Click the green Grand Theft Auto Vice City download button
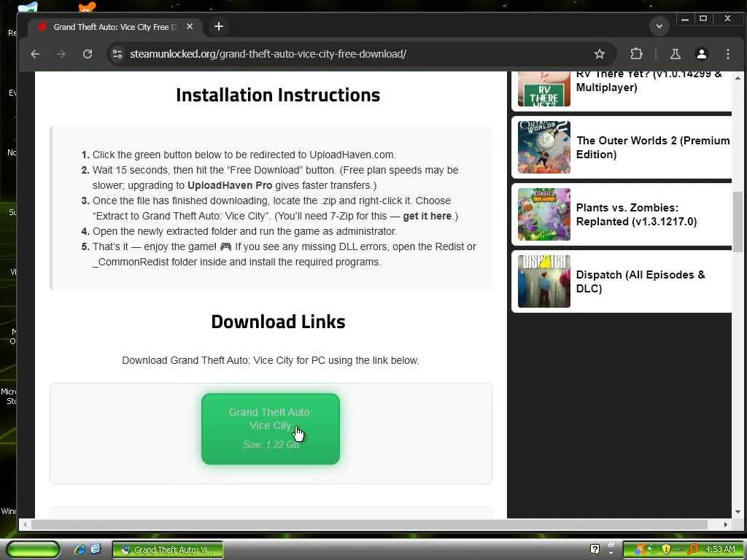The height and width of the screenshot is (560, 747). (x=270, y=429)
